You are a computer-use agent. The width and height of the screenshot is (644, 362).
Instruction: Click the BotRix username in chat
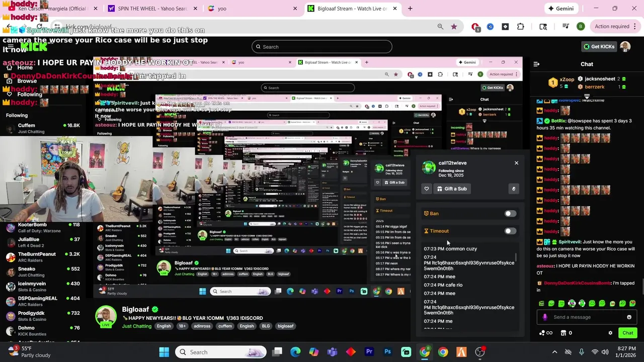pyautogui.click(x=558, y=121)
